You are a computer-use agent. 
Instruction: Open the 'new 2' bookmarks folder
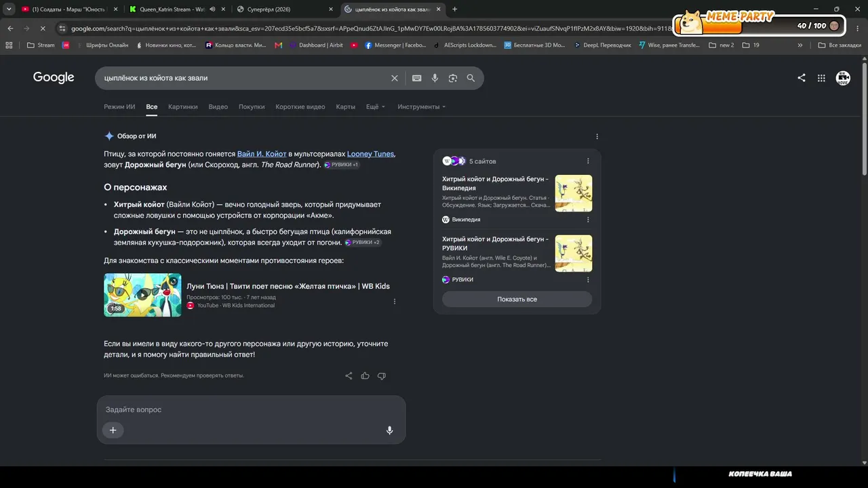click(x=721, y=45)
